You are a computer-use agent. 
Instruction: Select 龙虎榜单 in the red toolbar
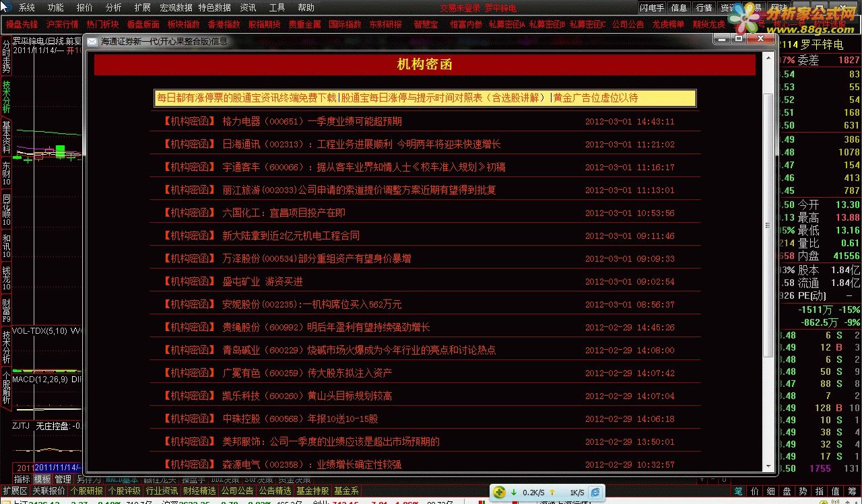pos(668,24)
